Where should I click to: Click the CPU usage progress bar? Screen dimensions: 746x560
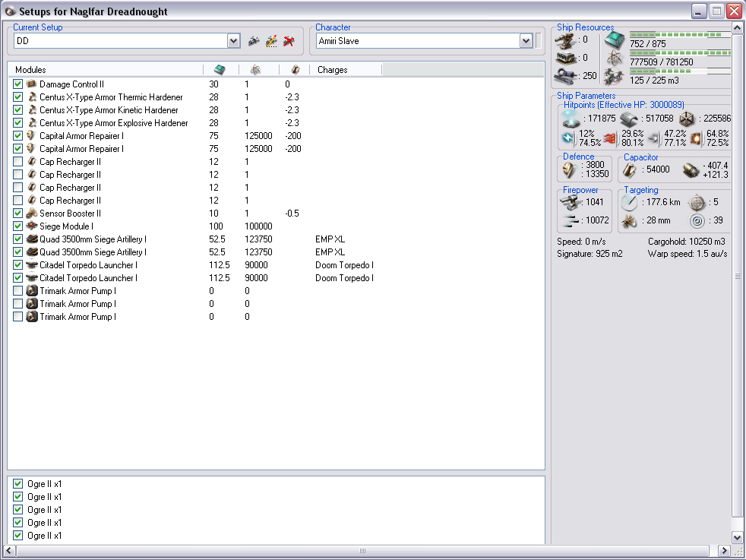pyautogui.click(x=679, y=35)
